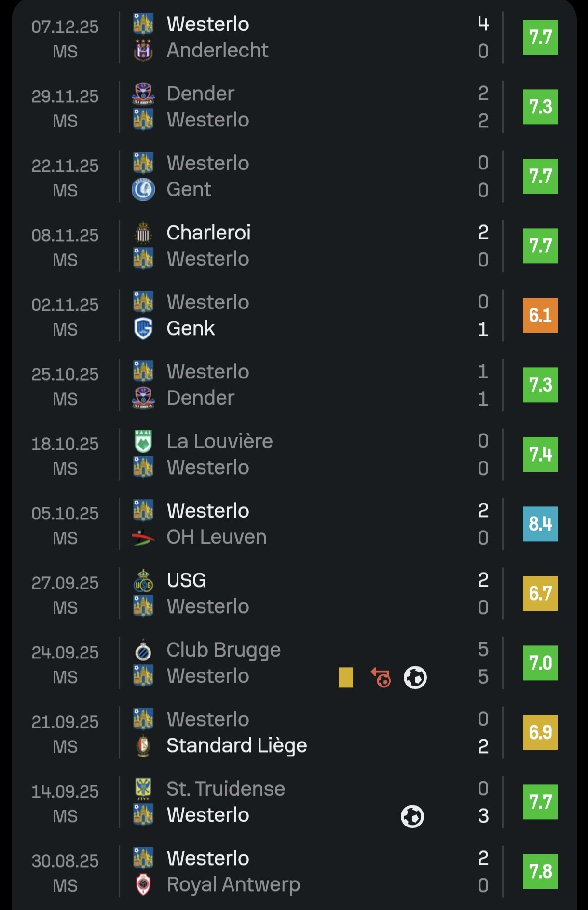Image resolution: width=588 pixels, height=910 pixels.
Task: Click the Charleroi team crest
Action: click(x=143, y=233)
